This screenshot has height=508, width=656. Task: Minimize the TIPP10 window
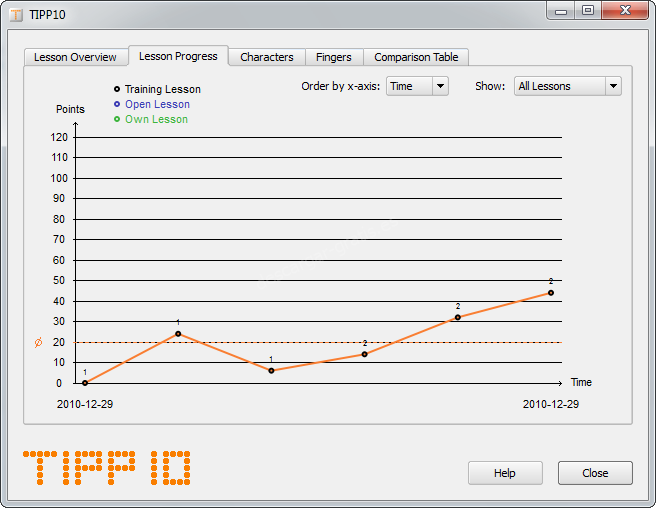pos(562,10)
